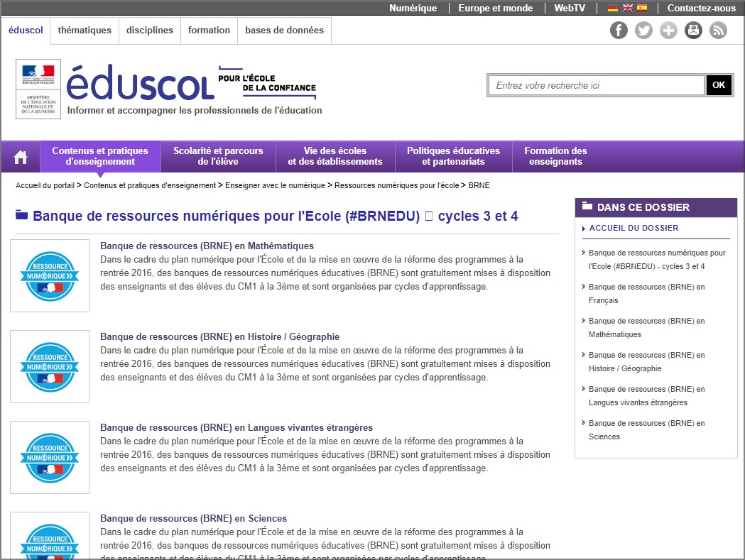Image resolution: width=745 pixels, height=560 pixels.
Task: Click tagline Informer et accompagner les professionnels
Action: point(195,110)
